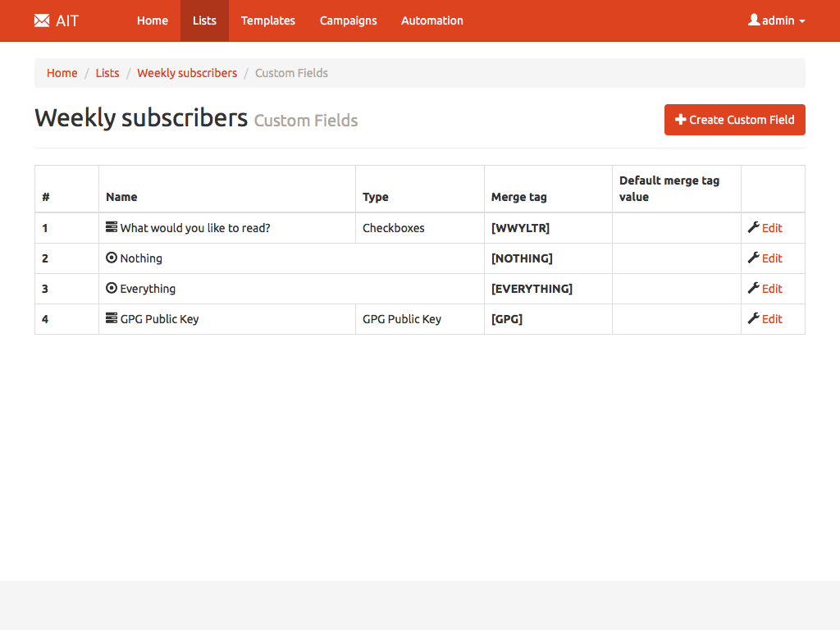This screenshot has height=630, width=840.
Task: Open the Home menu in the navbar
Action: tap(153, 21)
